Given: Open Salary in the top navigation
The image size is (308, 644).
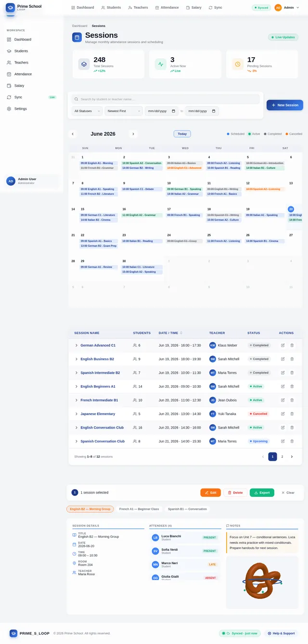Looking at the screenshot, I should click(x=193, y=8).
